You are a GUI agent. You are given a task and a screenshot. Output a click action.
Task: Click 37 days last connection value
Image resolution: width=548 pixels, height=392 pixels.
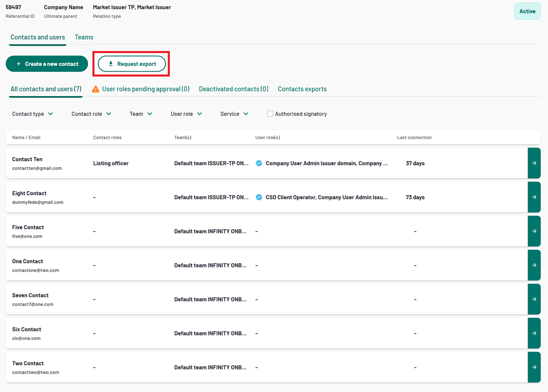click(415, 164)
